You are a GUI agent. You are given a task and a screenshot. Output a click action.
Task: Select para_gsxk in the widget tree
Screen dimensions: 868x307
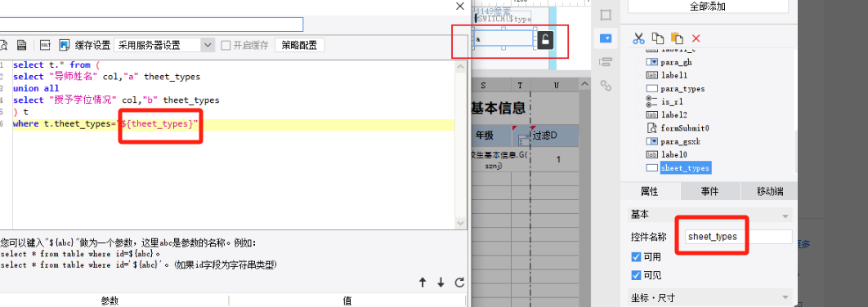680,141
